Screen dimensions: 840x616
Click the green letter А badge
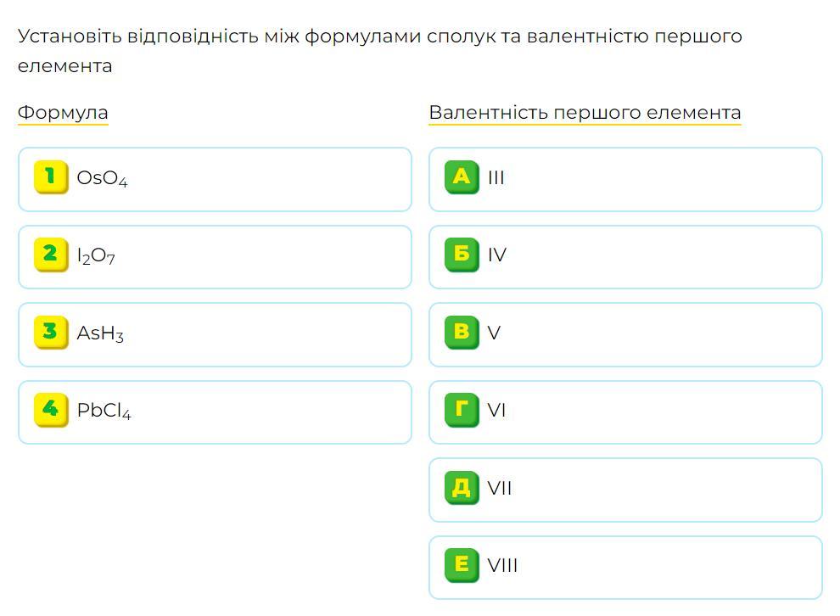[x=462, y=177]
